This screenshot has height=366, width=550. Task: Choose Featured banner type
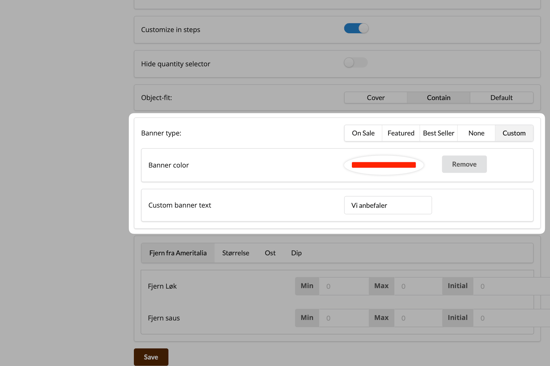[401, 133]
